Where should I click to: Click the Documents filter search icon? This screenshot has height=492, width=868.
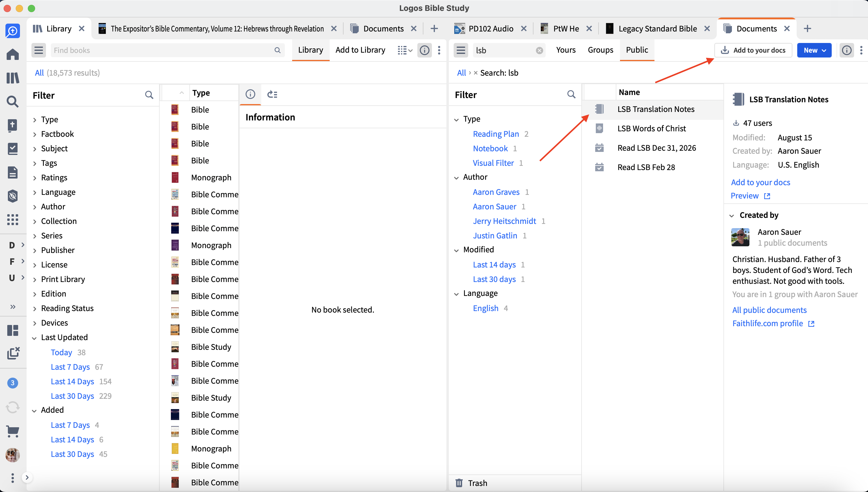[x=571, y=95]
